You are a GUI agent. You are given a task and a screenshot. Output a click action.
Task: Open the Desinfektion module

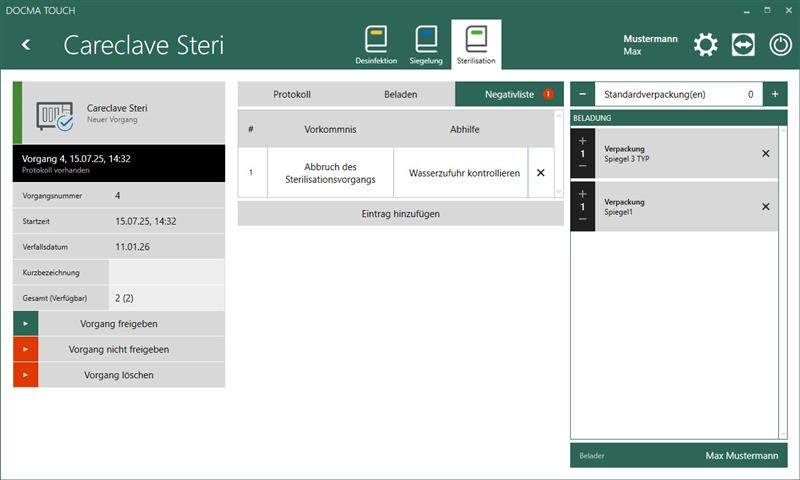click(376, 45)
